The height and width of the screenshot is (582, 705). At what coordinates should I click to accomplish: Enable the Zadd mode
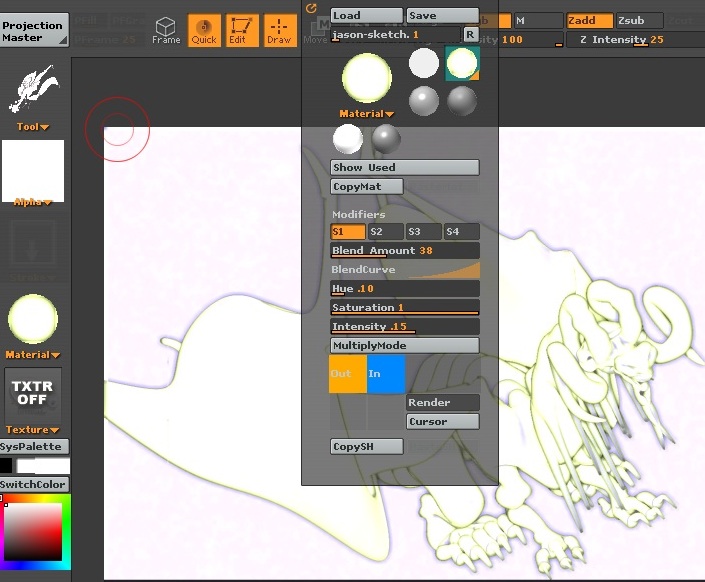(589, 21)
